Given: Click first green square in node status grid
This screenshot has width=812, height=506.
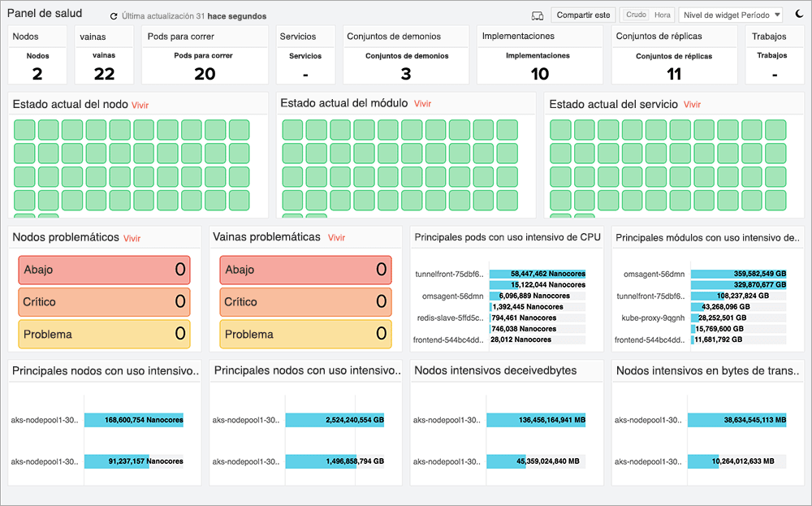Looking at the screenshot, I should click(25, 130).
